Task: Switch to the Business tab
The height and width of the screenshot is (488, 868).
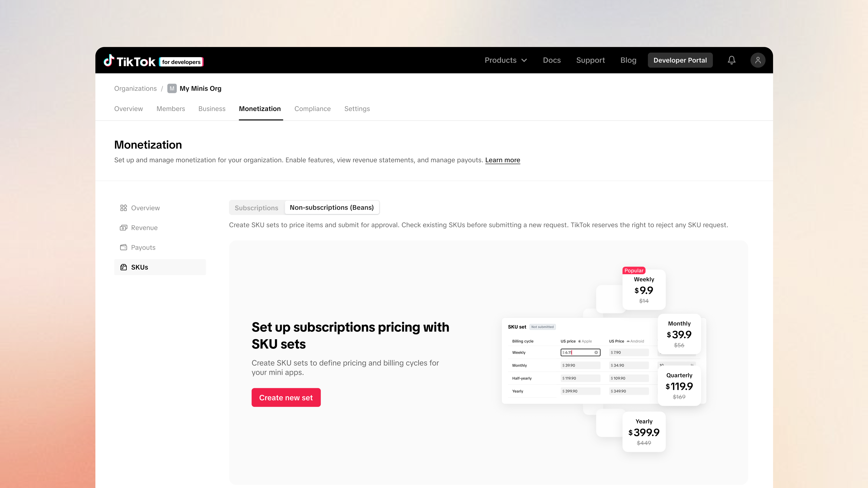Action: 212,109
